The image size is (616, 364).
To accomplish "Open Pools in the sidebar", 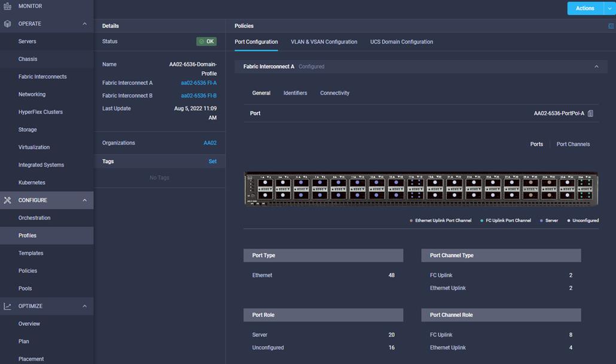I will coord(25,289).
